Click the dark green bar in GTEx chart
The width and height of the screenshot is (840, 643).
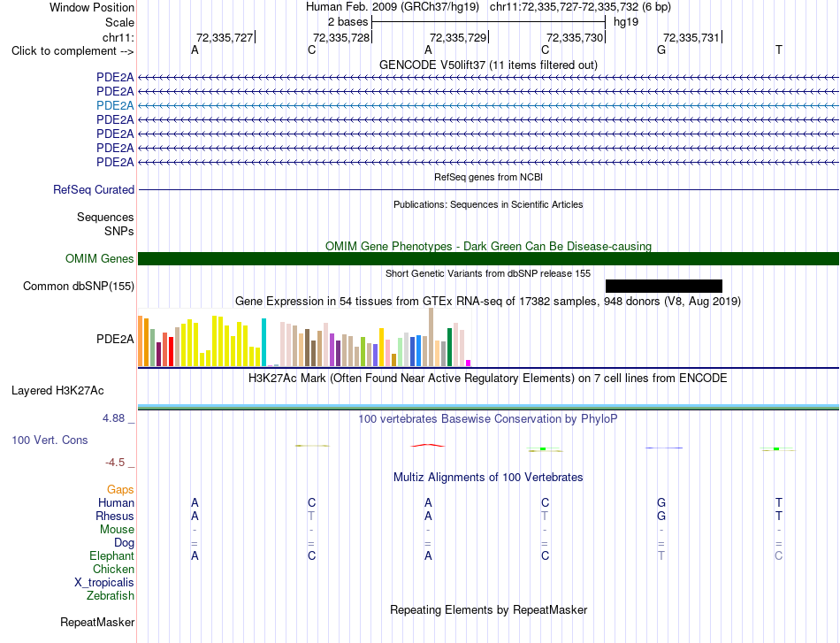click(449, 348)
